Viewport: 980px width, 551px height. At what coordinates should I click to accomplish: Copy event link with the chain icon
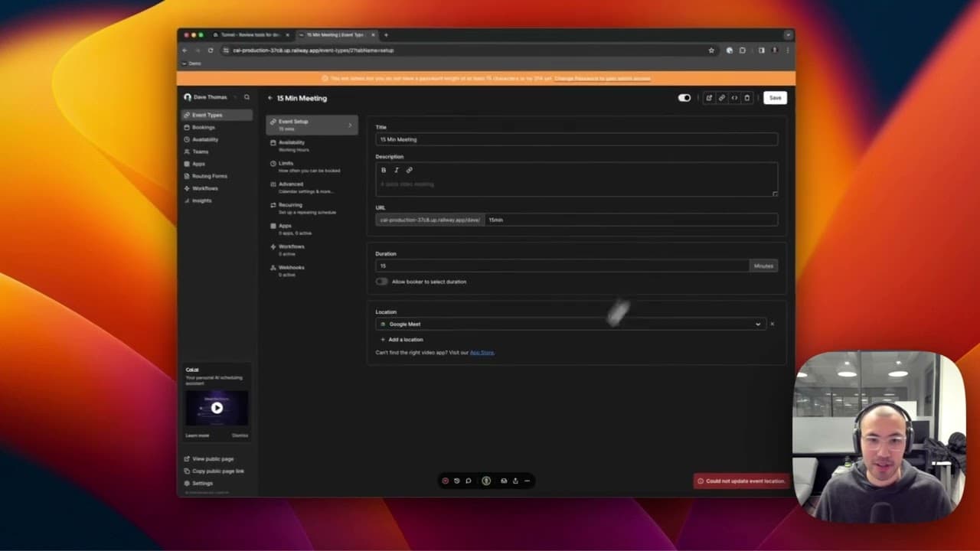point(721,98)
